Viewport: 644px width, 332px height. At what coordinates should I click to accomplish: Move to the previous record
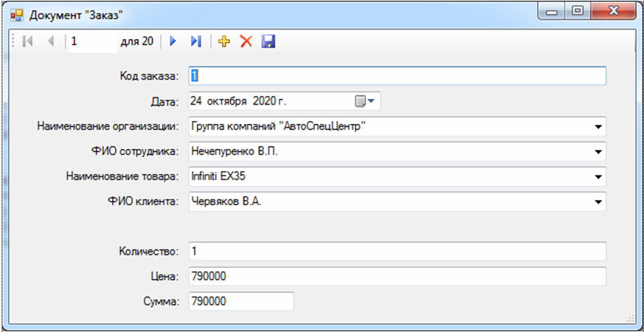coord(50,42)
